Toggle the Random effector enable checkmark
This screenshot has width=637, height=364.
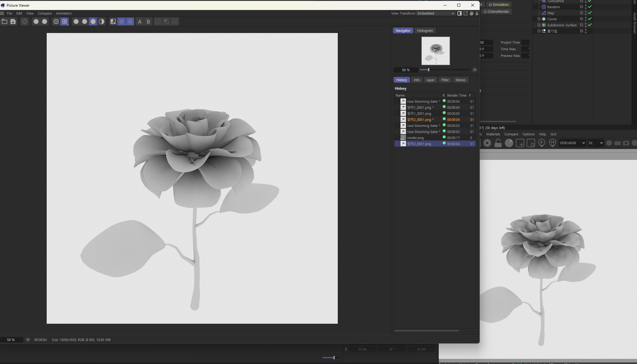tap(590, 7)
